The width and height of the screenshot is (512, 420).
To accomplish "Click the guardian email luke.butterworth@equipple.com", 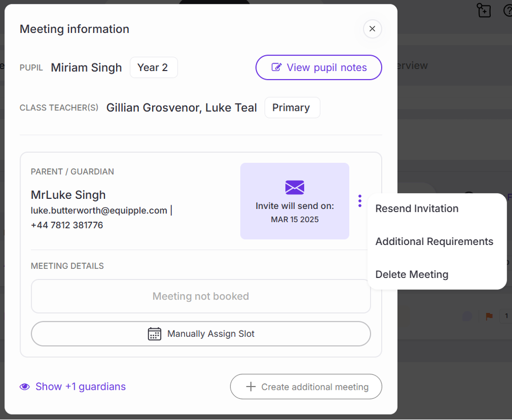I will (x=99, y=211).
